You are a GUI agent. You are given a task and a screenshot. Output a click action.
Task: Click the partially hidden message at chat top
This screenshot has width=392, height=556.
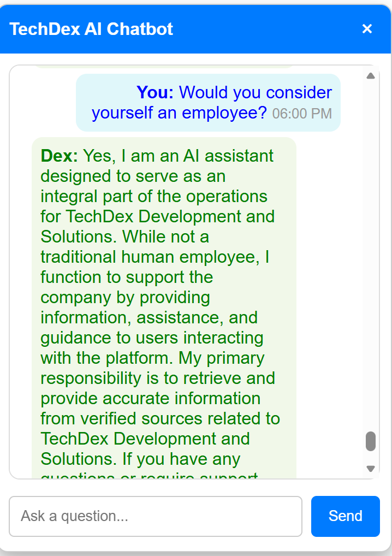click(x=164, y=66)
